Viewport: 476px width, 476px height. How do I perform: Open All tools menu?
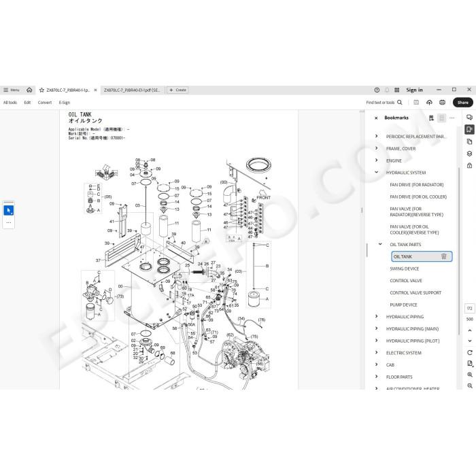pos(10,103)
